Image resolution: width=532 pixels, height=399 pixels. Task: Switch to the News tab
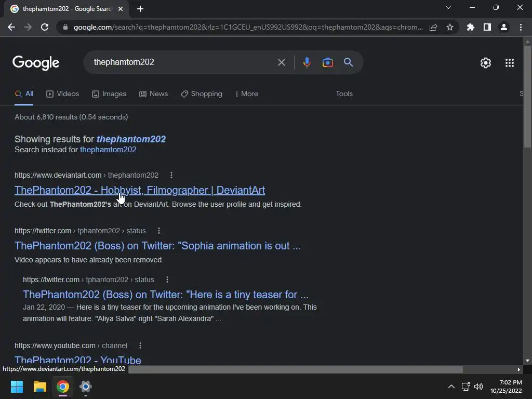(x=153, y=94)
